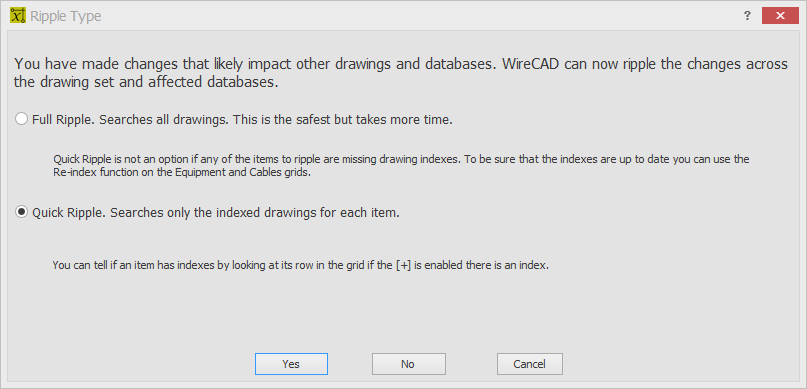This screenshot has height=389, width=807.
Task: Select the Full Ripple radio circle
Action: pyautogui.click(x=21, y=119)
